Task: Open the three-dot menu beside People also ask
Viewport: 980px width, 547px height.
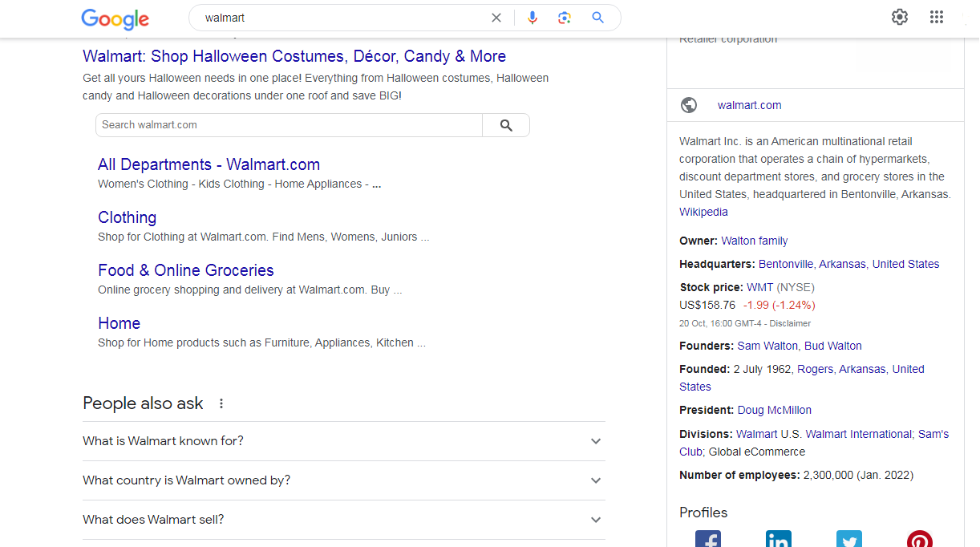Action: [221, 403]
